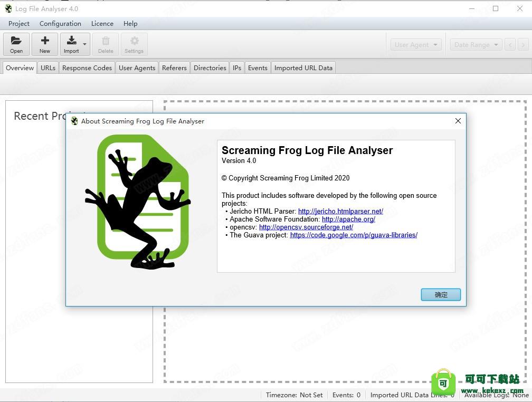The image size is (532, 402).
Task: Click the Open project folder icon
Action: click(x=16, y=41)
